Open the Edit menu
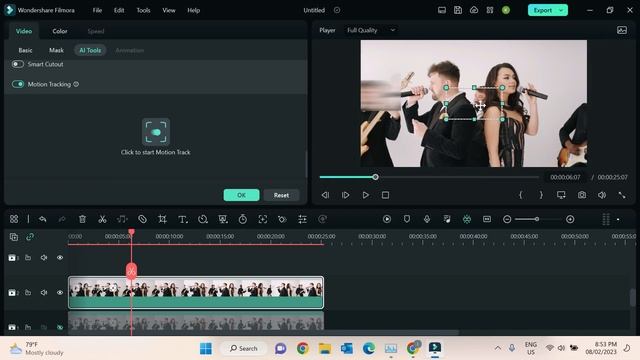Image resolution: width=640 pixels, height=360 pixels. click(119, 10)
